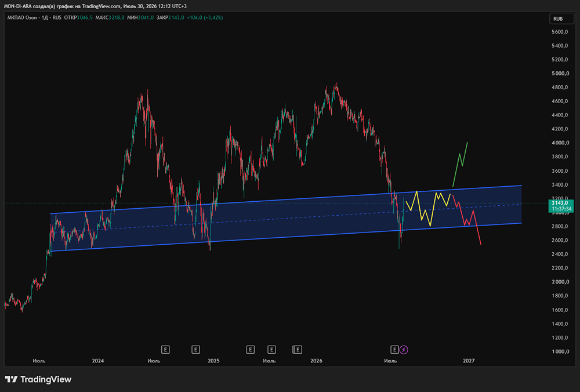The height and width of the screenshot is (392, 580).
Task: Click the purple lightning event marker
Action: coord(404,350)
